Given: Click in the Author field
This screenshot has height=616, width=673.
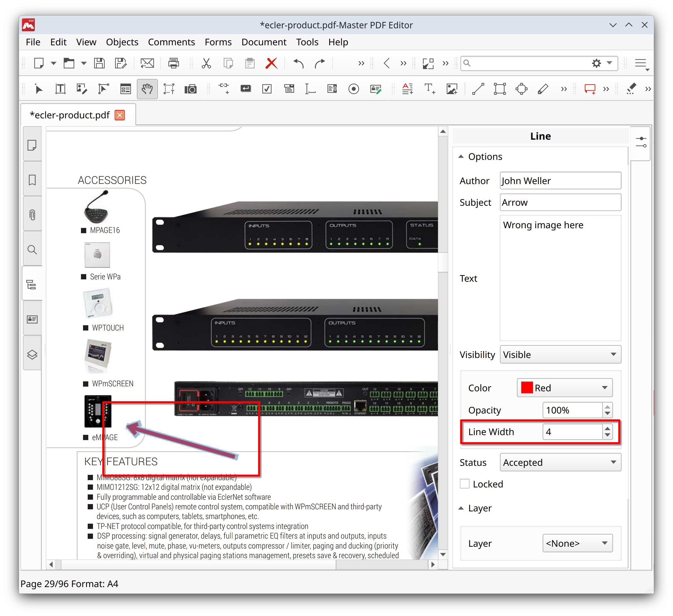Looking at the screenshot, I should (x=560, y=181).
